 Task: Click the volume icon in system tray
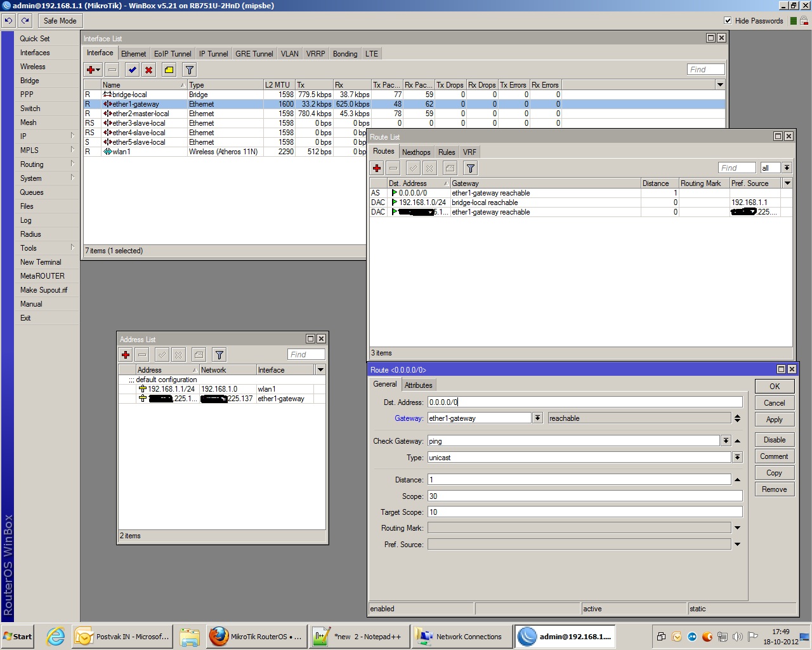point(737,637)
